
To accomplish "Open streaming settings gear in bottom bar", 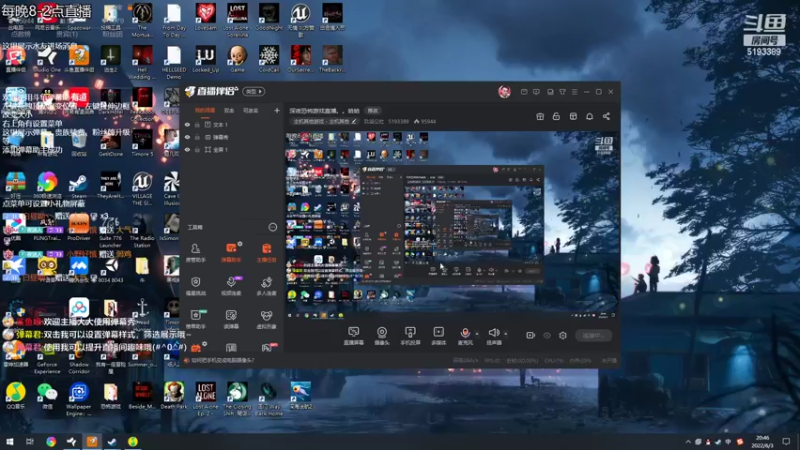I will pos(563,335).
